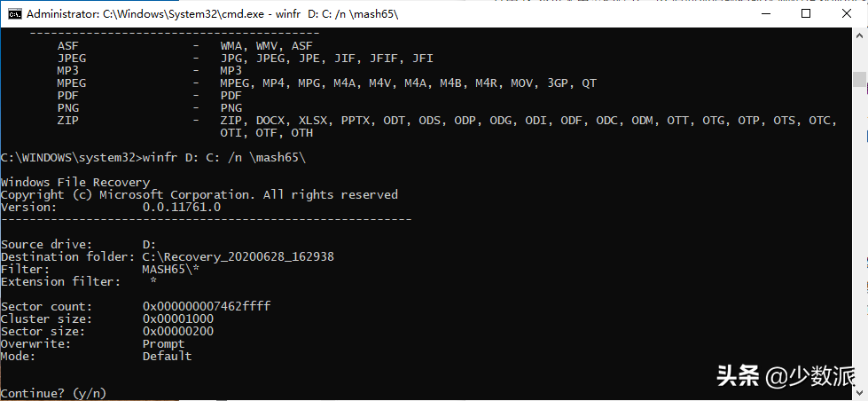The width and height of the screenshot is (868, 401).
Task: Click the Overwrite value Prompt
Action: tap(163, 344)
